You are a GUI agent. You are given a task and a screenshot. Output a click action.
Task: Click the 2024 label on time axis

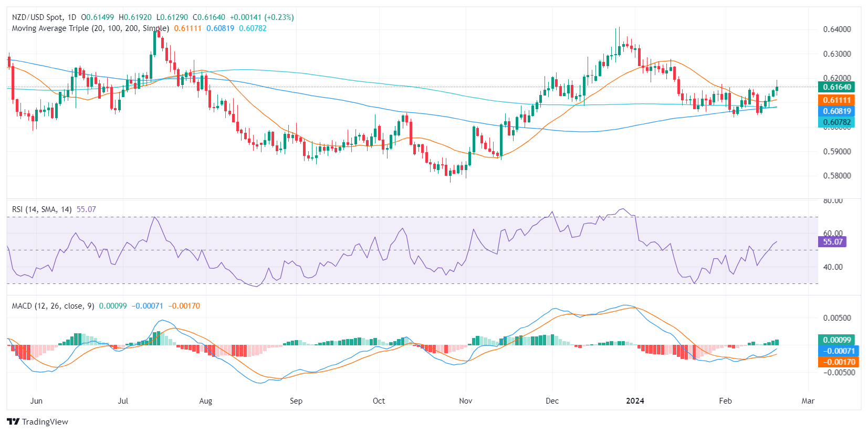click(x=635, y=401)
